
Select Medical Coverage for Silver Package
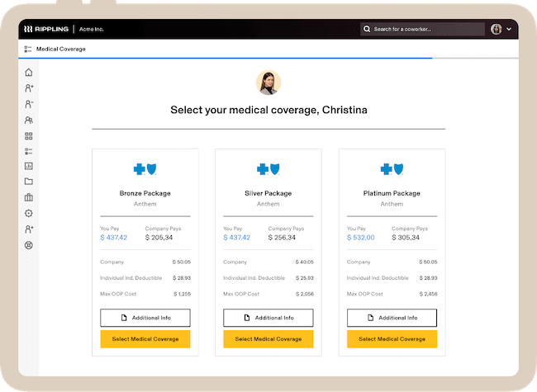(x=268, y=339)
